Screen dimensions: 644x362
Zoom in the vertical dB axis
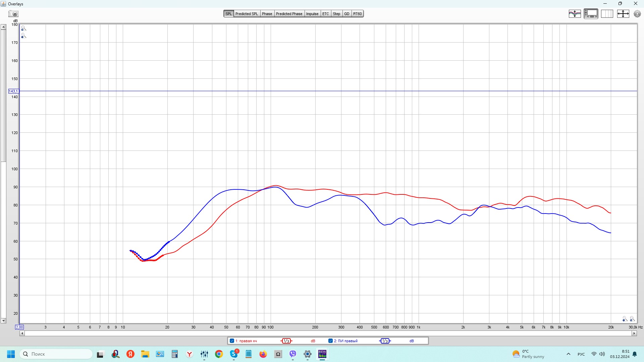click(23, 28)
